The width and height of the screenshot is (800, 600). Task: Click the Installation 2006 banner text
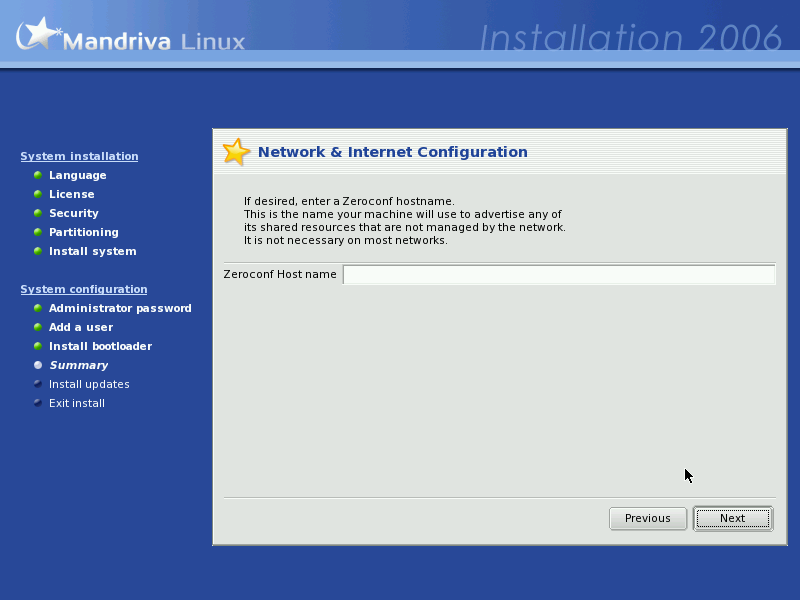tap(631, 38)
